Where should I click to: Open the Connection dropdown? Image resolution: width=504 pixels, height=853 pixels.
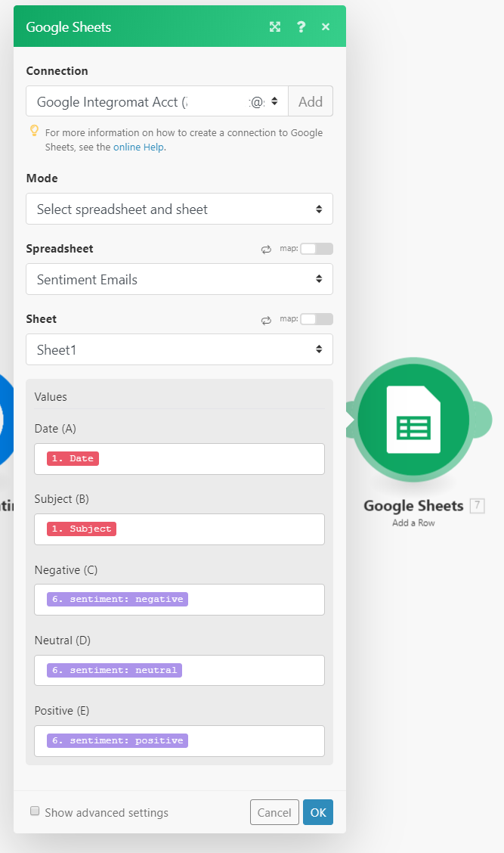157,101
